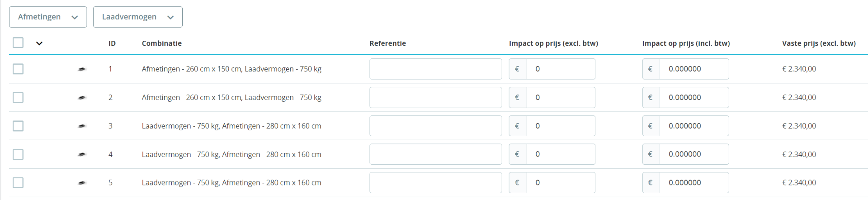
Task: Click the thumbnail image of combination 2
Action: click(82, 98)
